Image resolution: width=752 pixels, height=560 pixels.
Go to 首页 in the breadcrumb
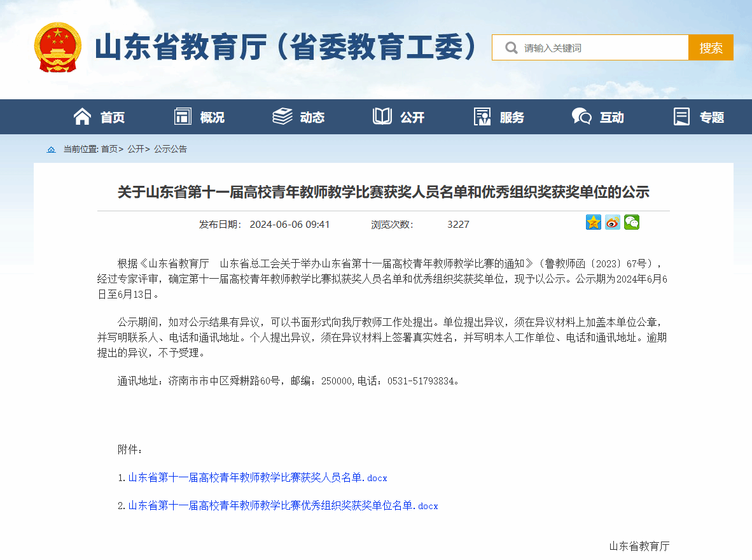click(109, 150)
